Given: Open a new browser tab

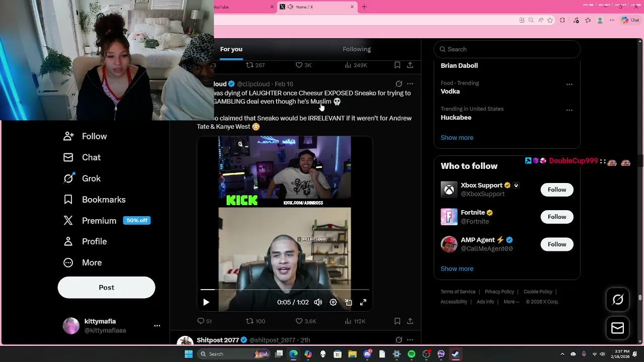Looking at the screenshot, I should pyautogui.click(x=364, y=7).
